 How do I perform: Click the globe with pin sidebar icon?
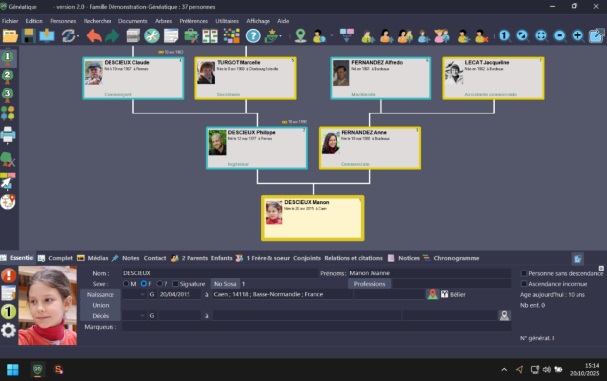pos(8,202)
